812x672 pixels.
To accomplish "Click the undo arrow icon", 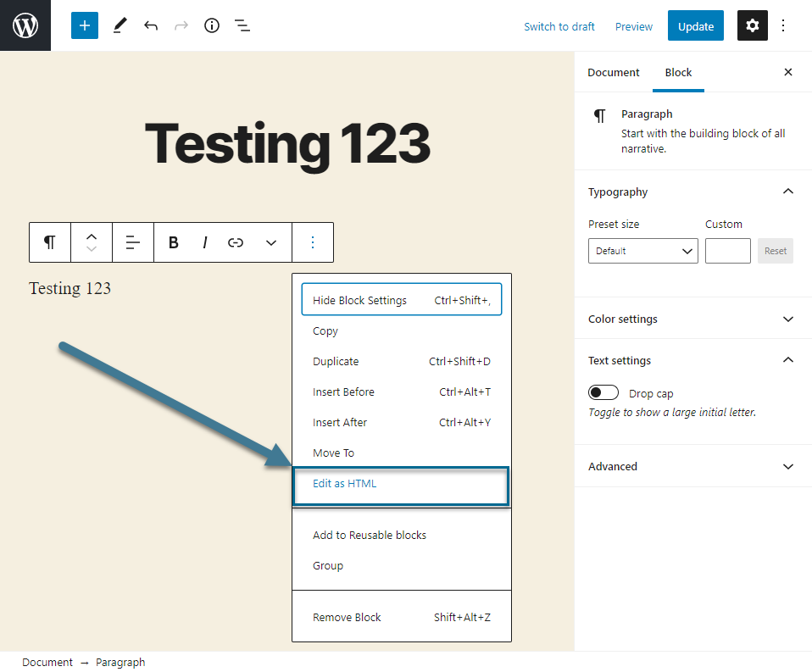I will click(151, 25).
